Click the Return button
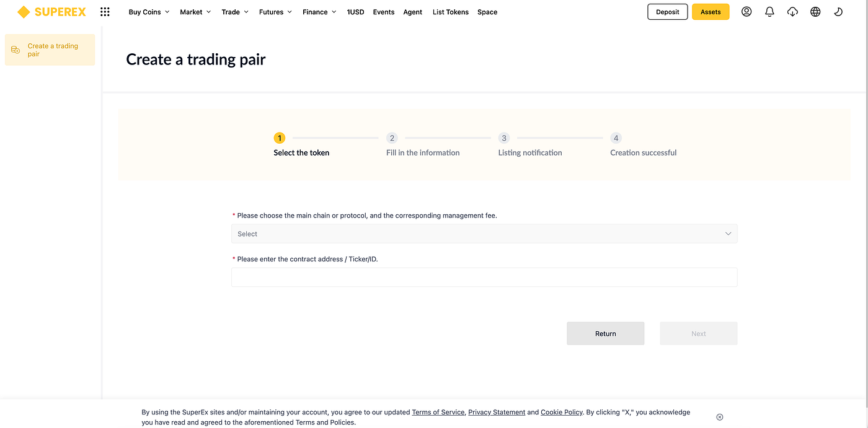This screenshot has width=868, height=428. [x=606, y=333]
